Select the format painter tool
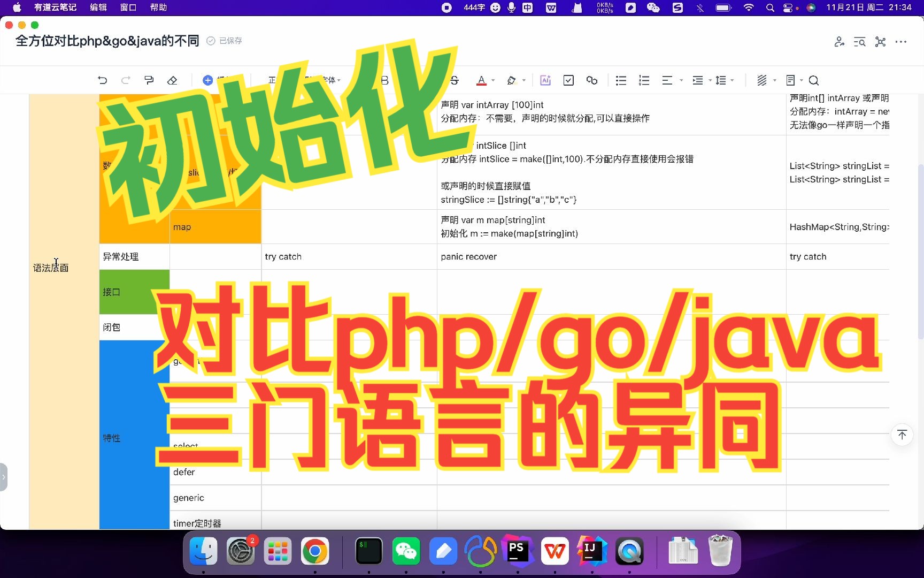This screenshot has width=924, height=578. point(149,80)
